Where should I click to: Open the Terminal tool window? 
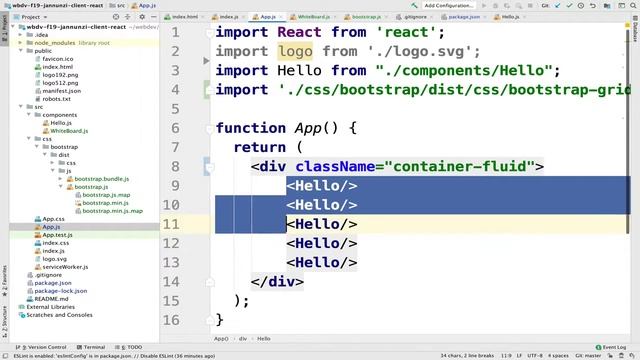[91, 347]
